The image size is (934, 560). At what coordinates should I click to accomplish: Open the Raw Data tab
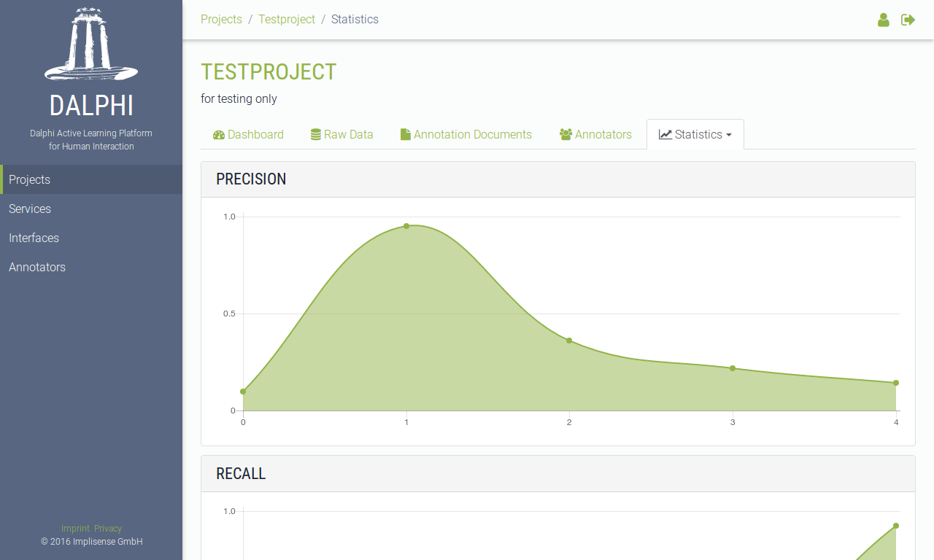pos(341,134)
